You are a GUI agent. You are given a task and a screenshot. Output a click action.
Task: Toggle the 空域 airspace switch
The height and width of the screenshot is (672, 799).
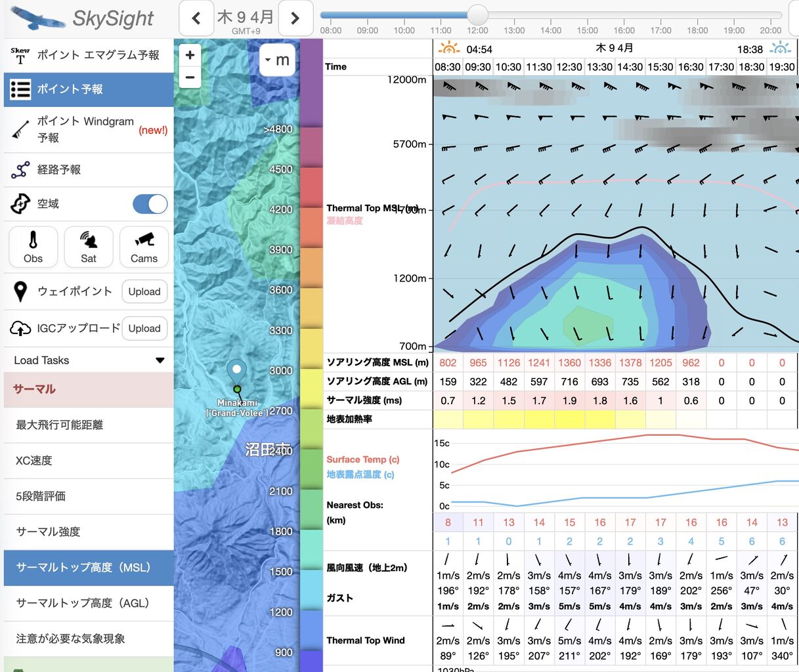[x=150, y=204]
